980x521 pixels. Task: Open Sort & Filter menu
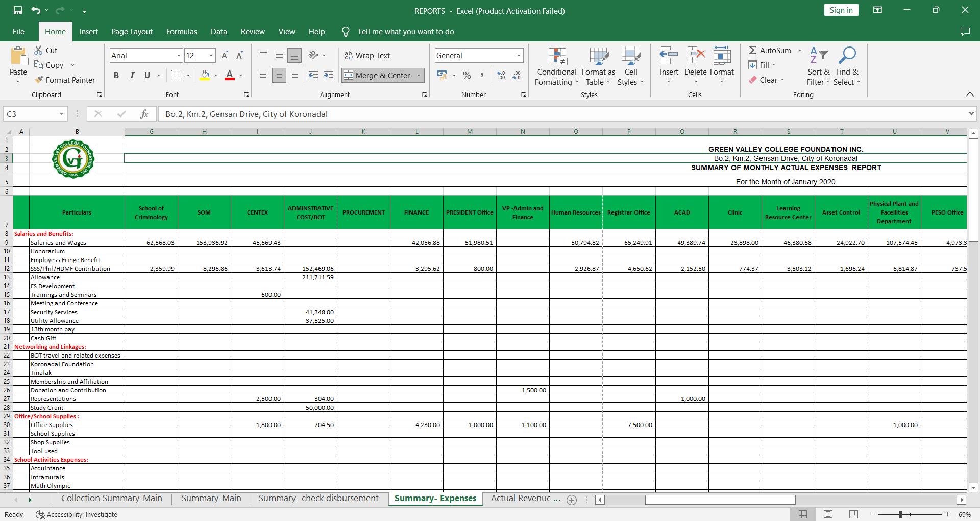point(819,67)
